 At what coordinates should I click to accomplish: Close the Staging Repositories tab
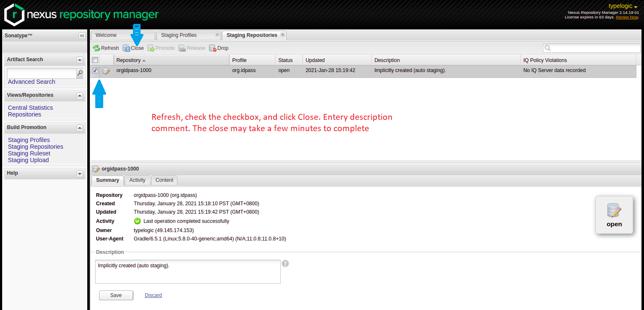click(x=283, y=35)
